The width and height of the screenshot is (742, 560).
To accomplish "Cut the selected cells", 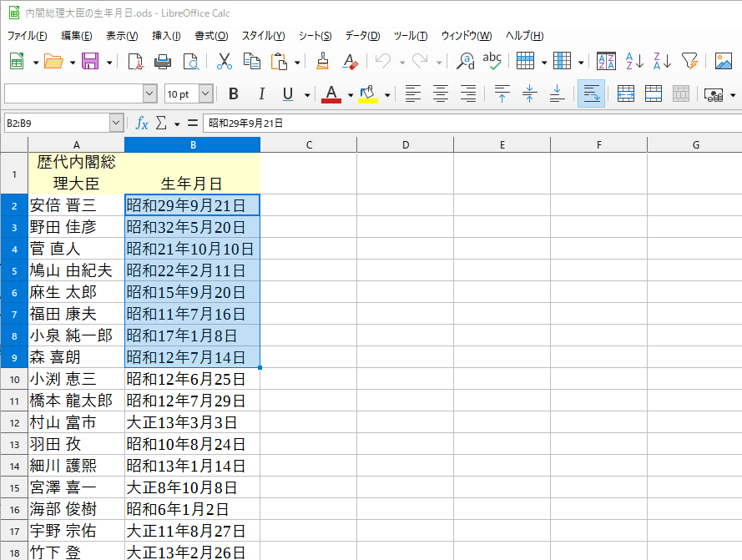I will (x=224, y=61).
